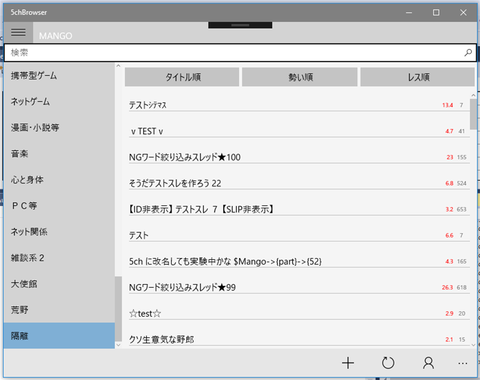The image size is (480, 380).
Task: Click the thread list scroll-down arrow
Action: point(473,345)
